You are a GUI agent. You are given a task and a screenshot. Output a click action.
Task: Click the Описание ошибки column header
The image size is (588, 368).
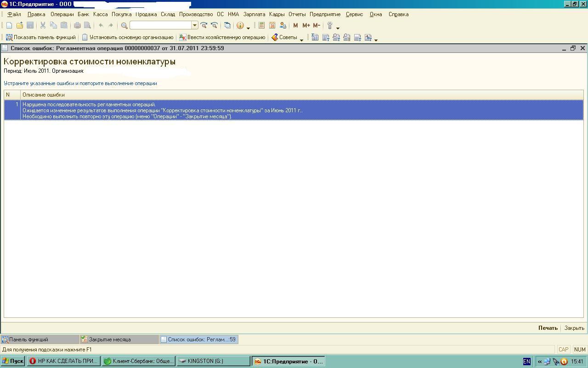point(302,95)
